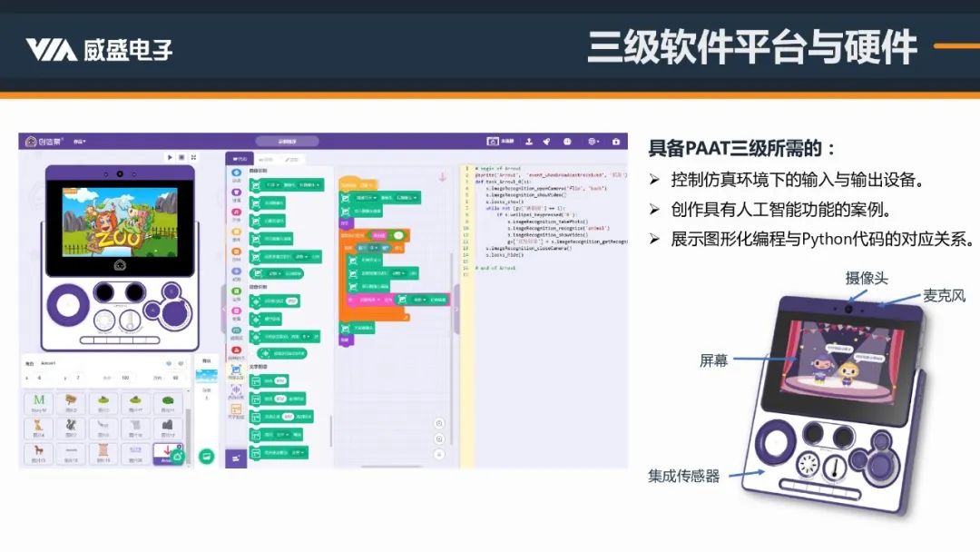Toggle the sprite show eye icon
This screenshot has height=552, width=980.
click(x=169, y=363)
